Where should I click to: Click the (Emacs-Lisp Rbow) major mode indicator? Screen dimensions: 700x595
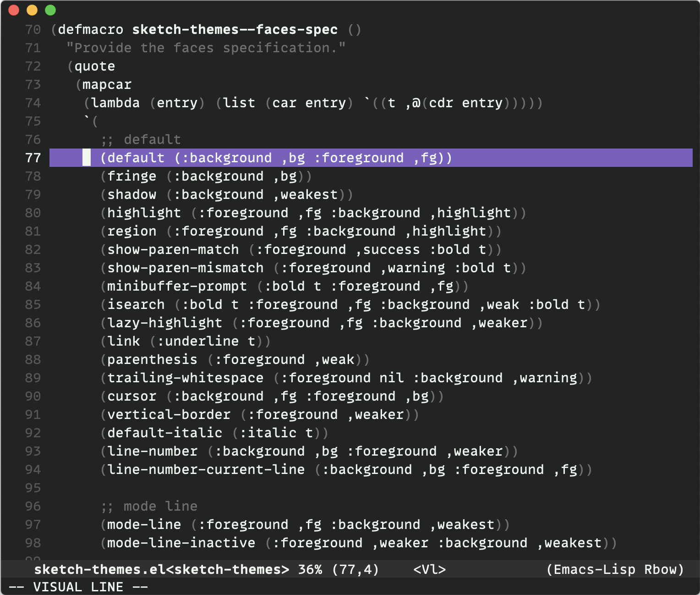(615, 569)
